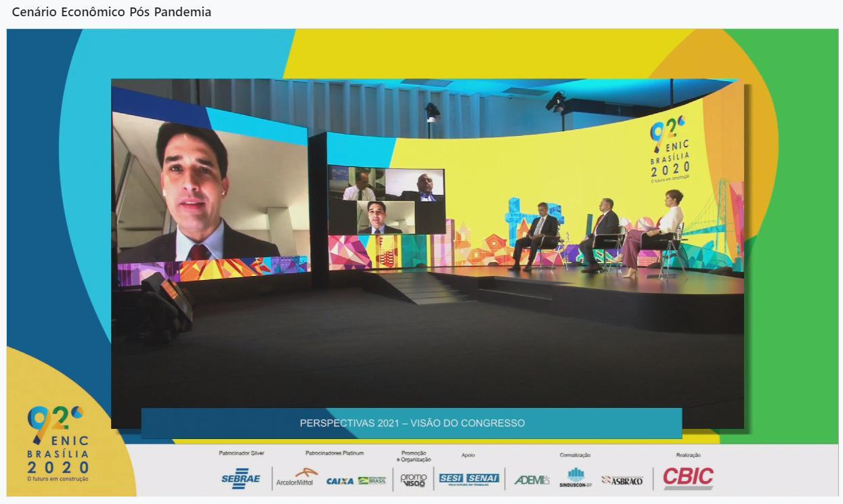Click the SESI logo
Screen dimensions: 843x504
451,478
